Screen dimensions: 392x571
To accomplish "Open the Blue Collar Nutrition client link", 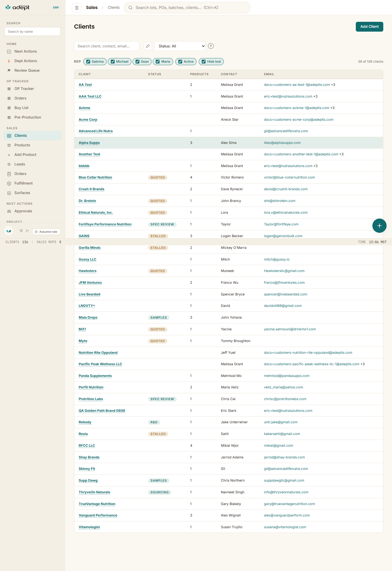I will pyautogui.click(x=95, y=177).
